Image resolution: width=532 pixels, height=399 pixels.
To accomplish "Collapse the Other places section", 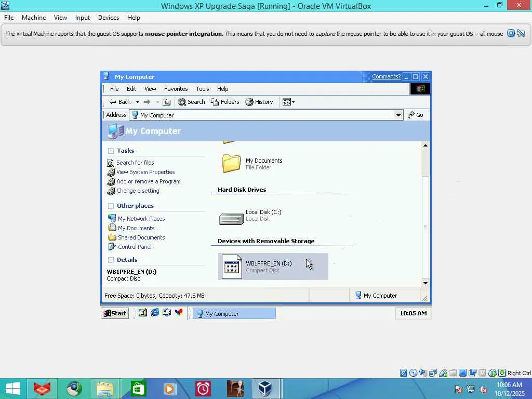I will pyautogui.click(x=111, y=206).
